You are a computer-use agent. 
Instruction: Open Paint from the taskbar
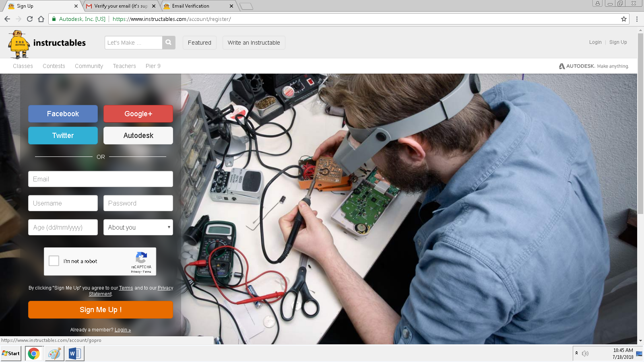(x=54, y=354)
